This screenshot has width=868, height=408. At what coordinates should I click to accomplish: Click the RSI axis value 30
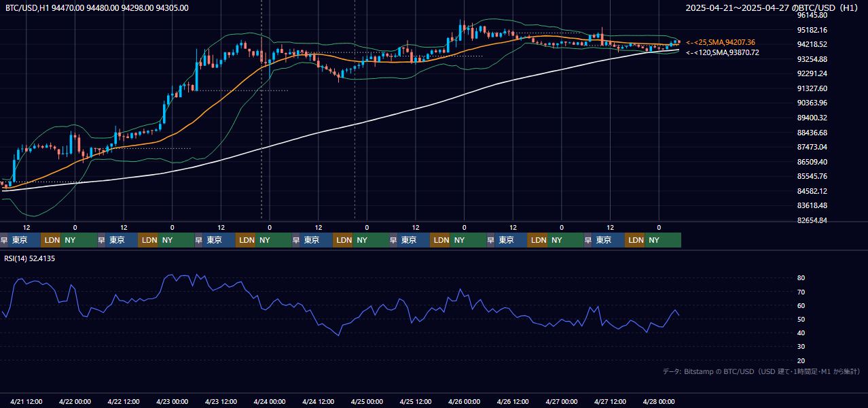[801, 347]
